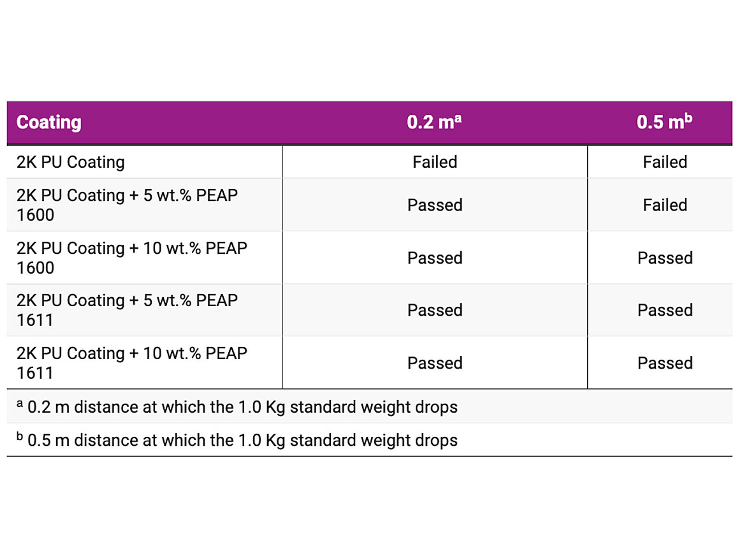This screenshot has width=746, height=560.
Task: Click 0.2 m result for 10 wt.% PEAP 1611
Action: 435,363
